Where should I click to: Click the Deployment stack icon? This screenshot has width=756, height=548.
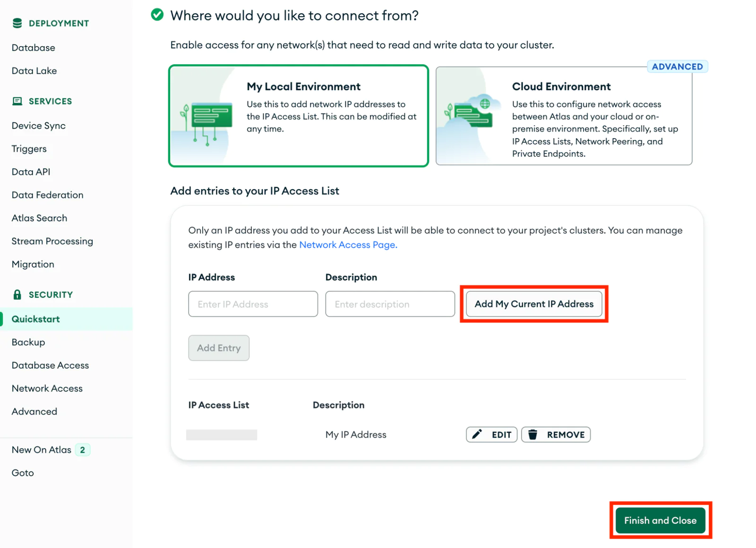[x=17, y=23]
